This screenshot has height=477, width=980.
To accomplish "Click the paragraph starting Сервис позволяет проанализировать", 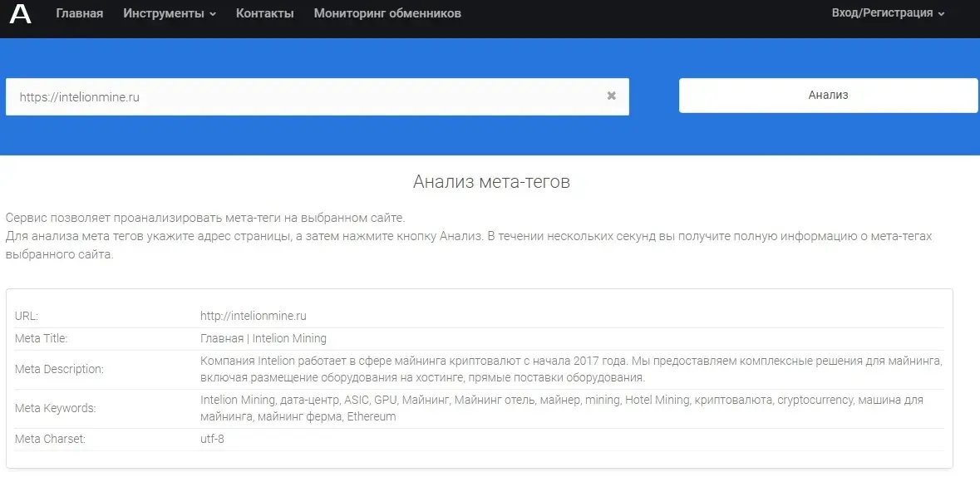I will 469,236.
